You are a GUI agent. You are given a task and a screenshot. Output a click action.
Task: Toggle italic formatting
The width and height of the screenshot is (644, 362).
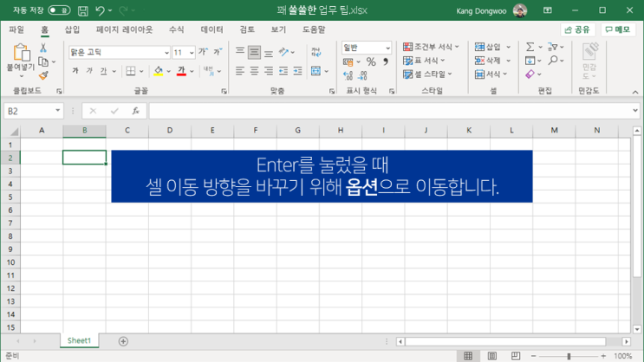pos(89,71)
